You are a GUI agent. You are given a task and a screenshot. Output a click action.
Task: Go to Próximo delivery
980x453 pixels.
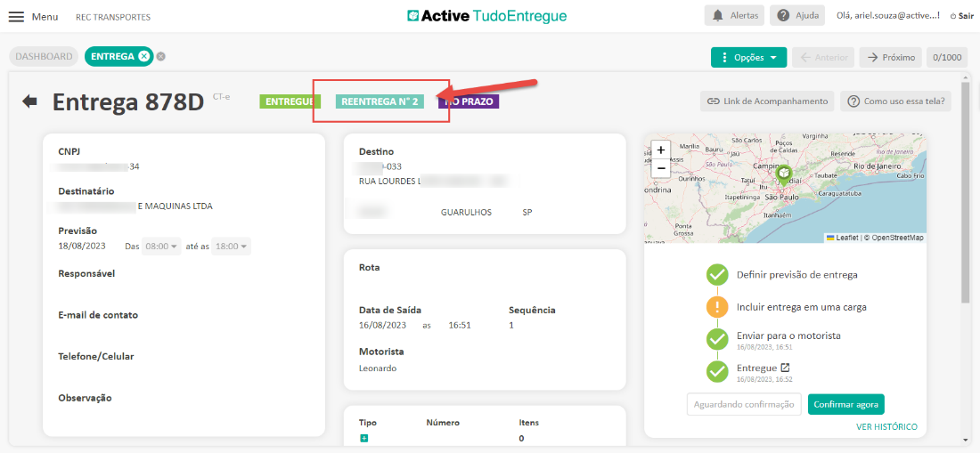[x=891, y=58]
